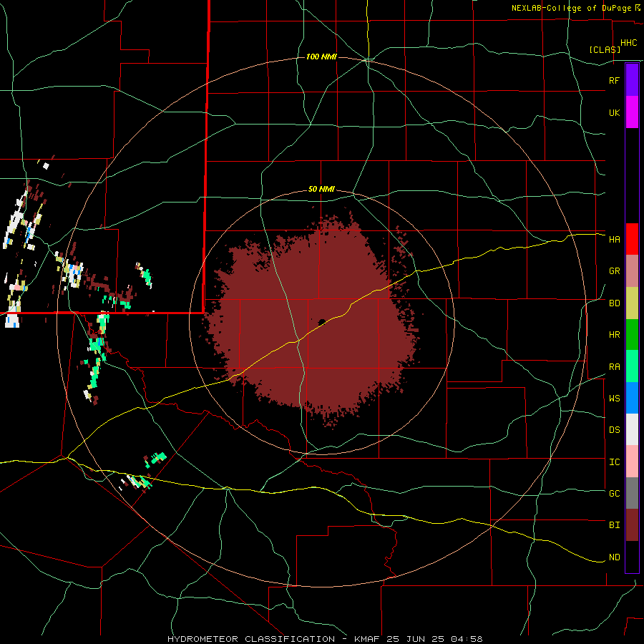Screen dimensions: 644x644
Task: Click the red HA legend color swatch
Action: tap(632, 239)
